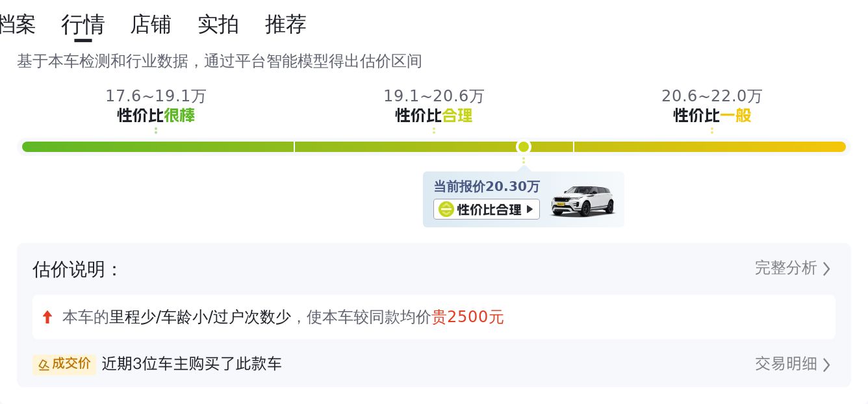The width and height of the screenshot is (868, 404).
Task: Open the white SUV car thumbnail
Action: pyautogui.click(x=582, y=200)
